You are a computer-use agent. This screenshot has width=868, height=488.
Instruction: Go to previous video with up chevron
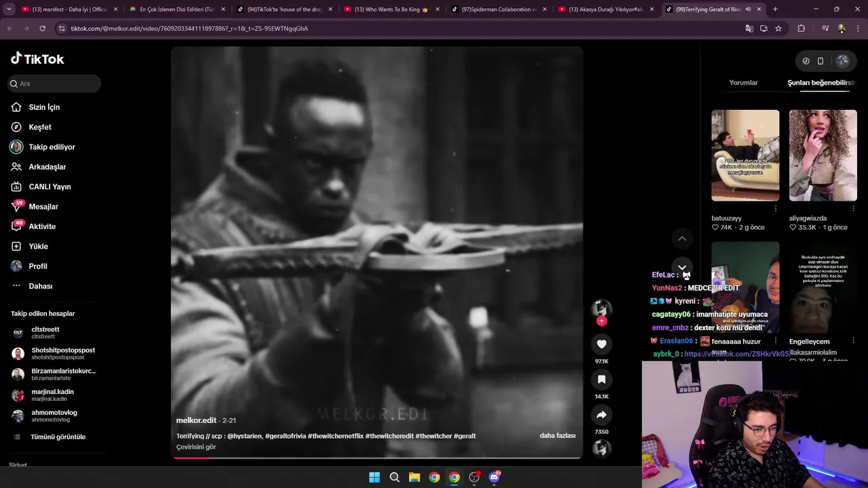(x=682, y=239)
